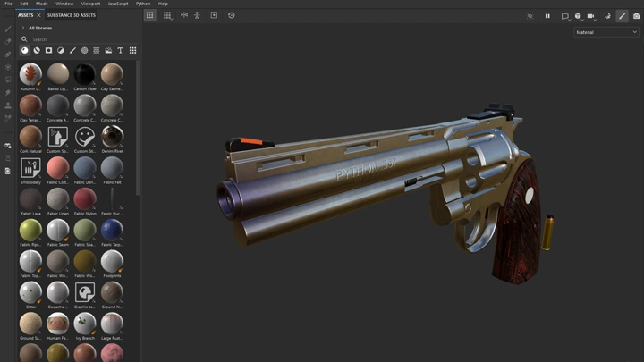
Task: Expand the All libraries tree
Action: tap(23, 28)
